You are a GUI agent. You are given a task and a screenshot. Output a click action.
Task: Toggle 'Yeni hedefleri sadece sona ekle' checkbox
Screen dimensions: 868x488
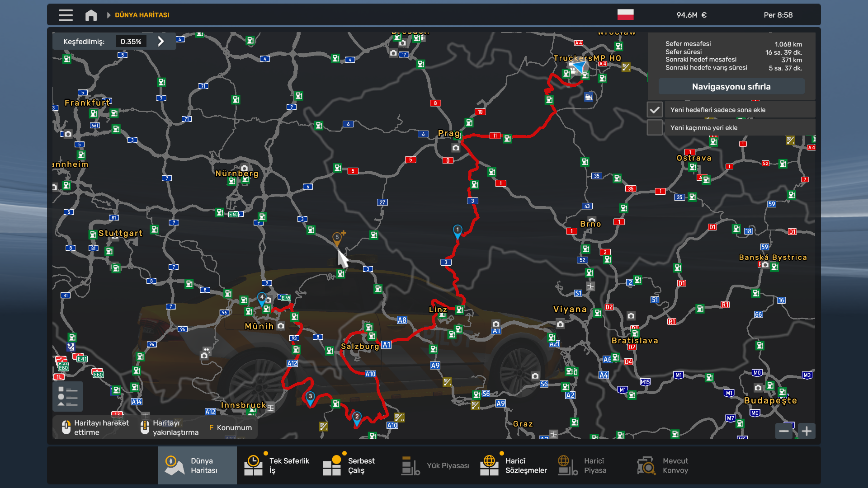655,110
